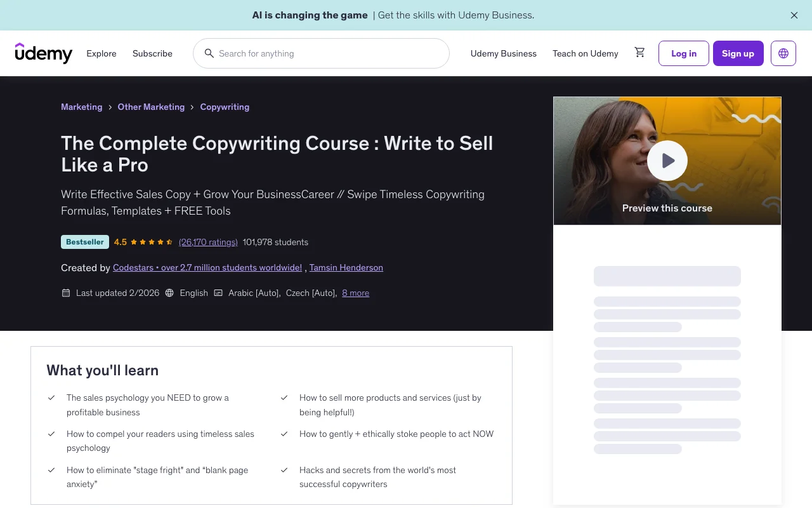Click the English language text

[x=194, y=293]
